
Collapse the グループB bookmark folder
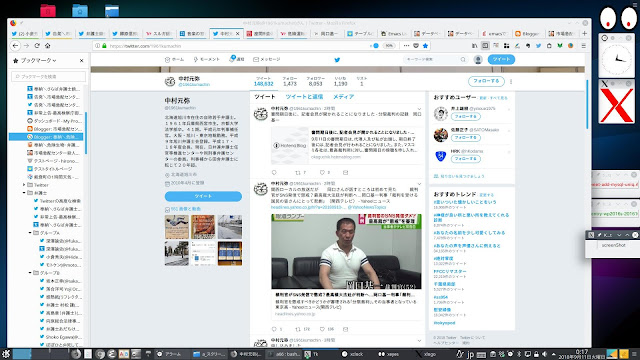[x=30, y=273]
